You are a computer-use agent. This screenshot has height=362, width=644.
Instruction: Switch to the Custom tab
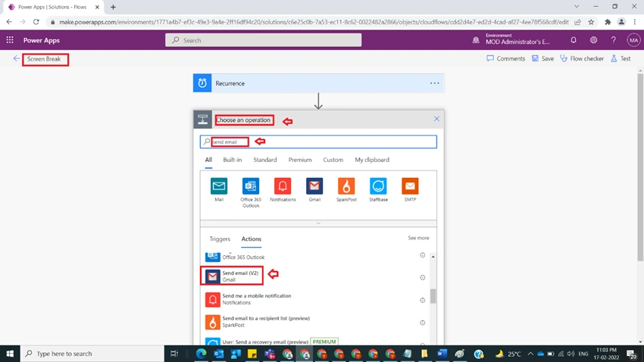point(333,160)
